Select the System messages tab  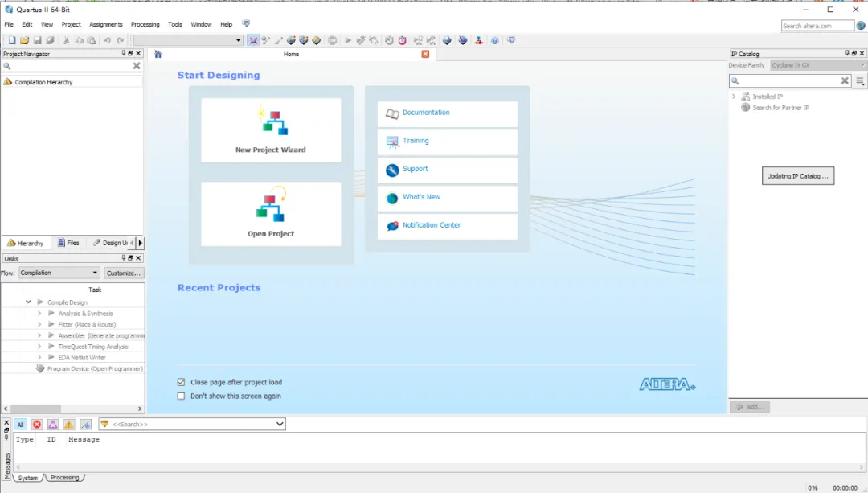[27, 478]
